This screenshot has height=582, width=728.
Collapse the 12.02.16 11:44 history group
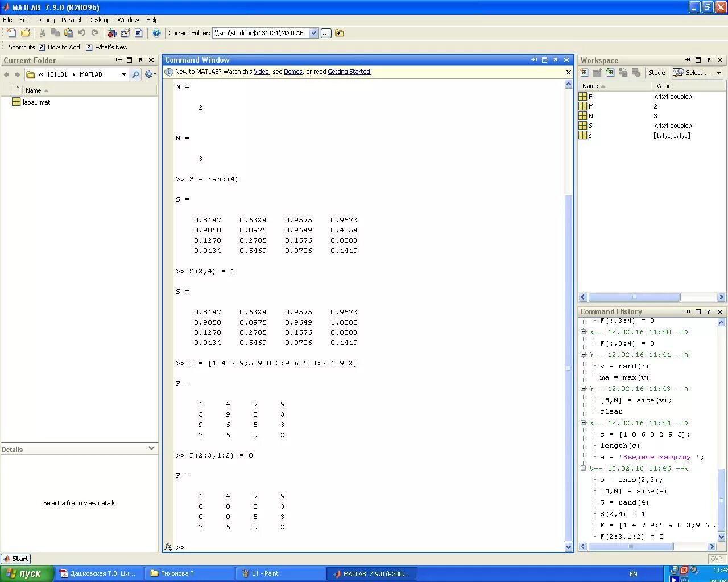(583, 423)
